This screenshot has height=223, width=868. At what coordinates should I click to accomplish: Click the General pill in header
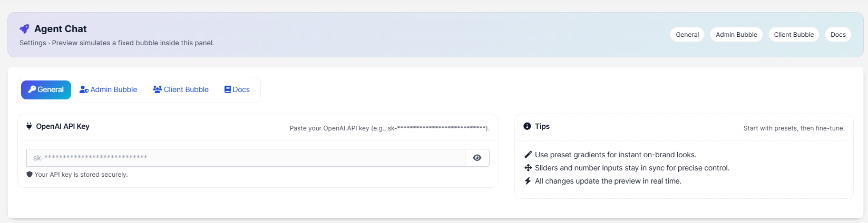[x=687, y=35]
